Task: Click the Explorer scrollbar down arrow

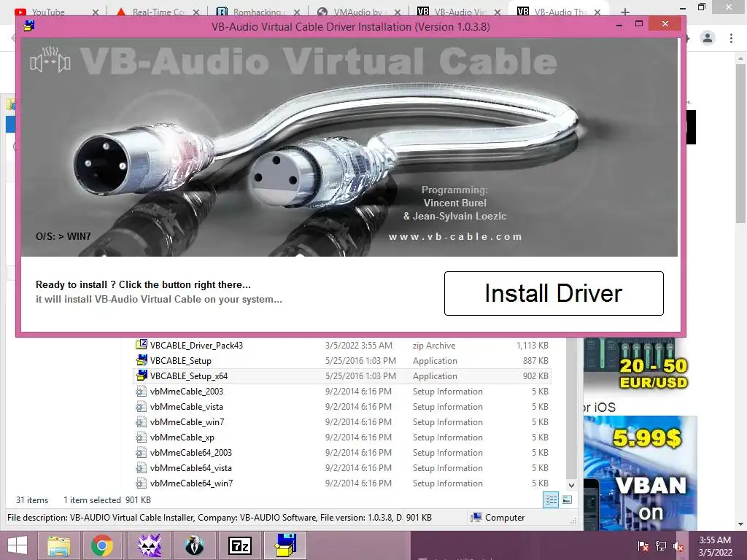Action: pos(571,485)
